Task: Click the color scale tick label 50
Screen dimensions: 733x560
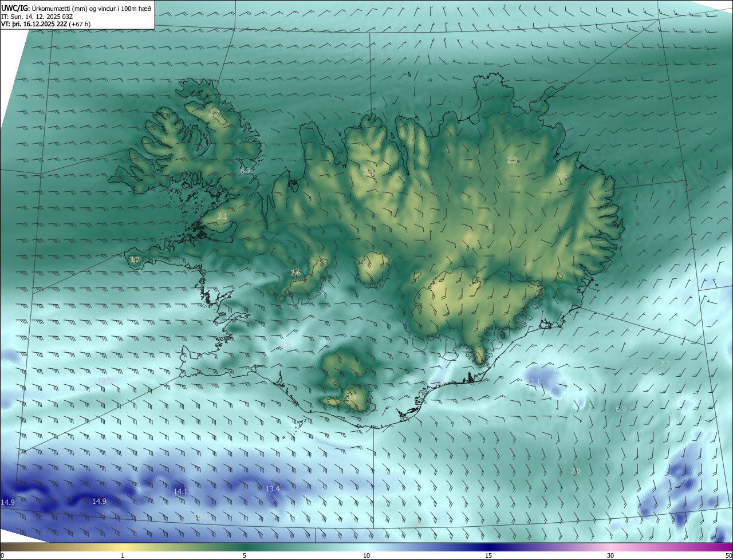Action: click(x=728, y=555)
